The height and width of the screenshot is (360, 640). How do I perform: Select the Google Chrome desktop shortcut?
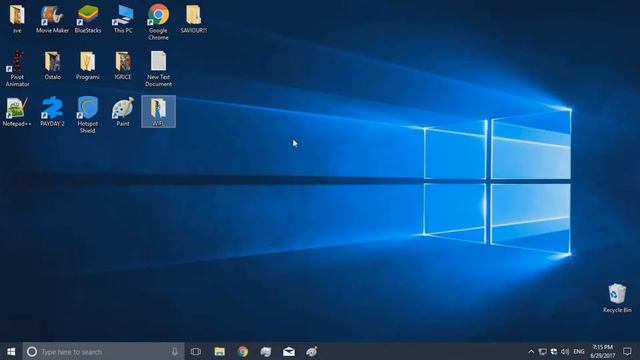point(158,22)
